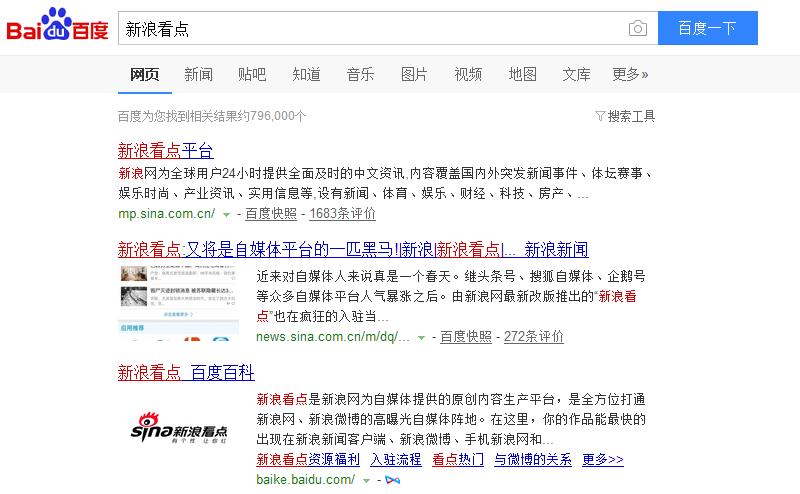Click the sina 新浪看点 logo thumbnail

click(x=179, y=428)
